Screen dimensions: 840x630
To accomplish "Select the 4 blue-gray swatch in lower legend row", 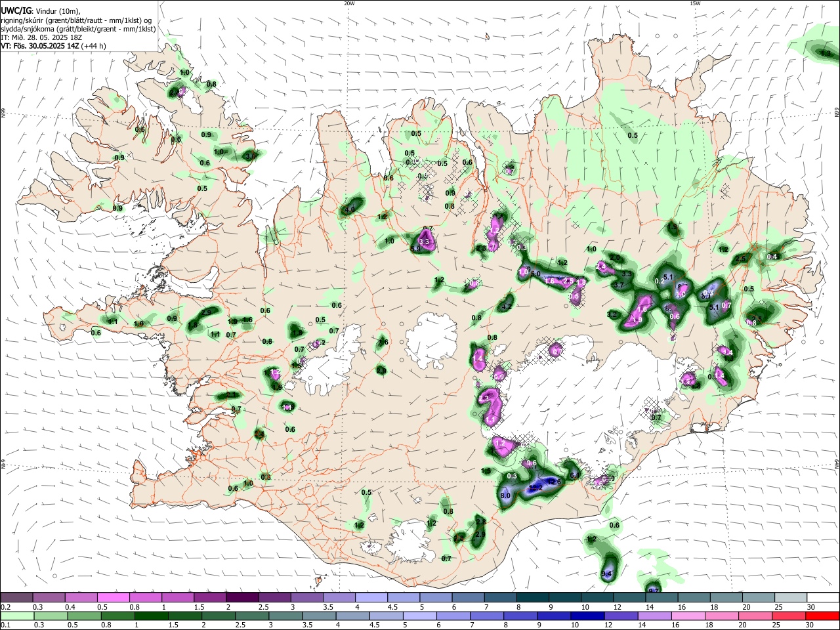I will [352, 616].
